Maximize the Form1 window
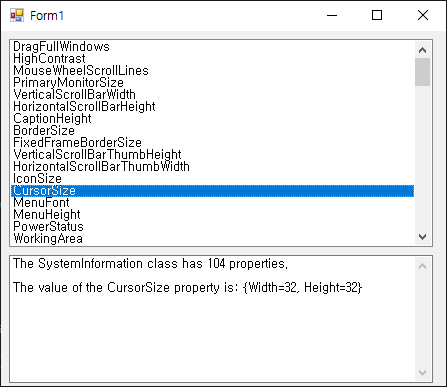The width and height of the screenshot is (447, 387). point(377,15)
